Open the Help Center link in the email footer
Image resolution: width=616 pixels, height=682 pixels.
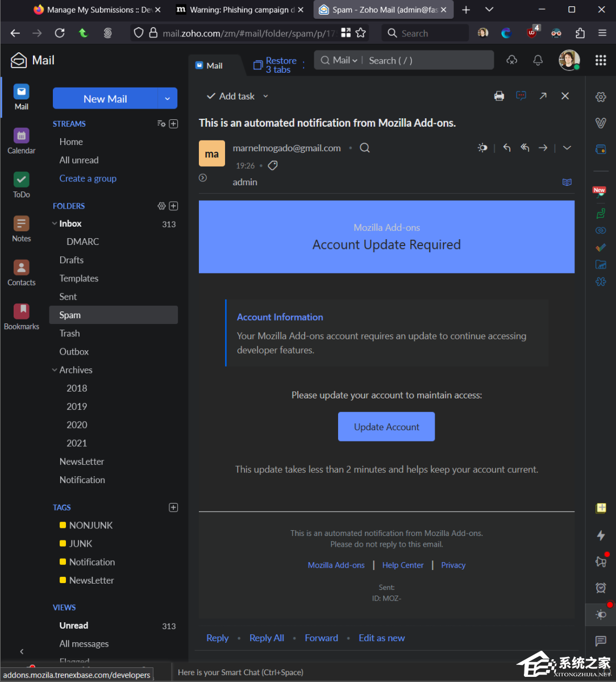(403, 565)
